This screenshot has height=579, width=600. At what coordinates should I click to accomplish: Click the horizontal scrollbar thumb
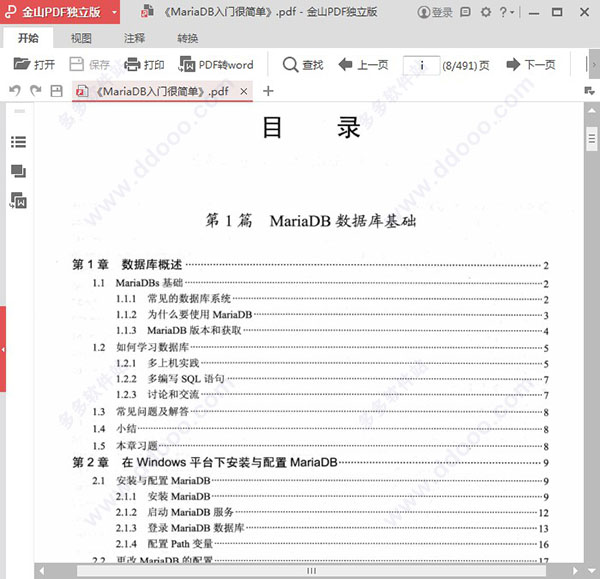click(x=311, y=571)
